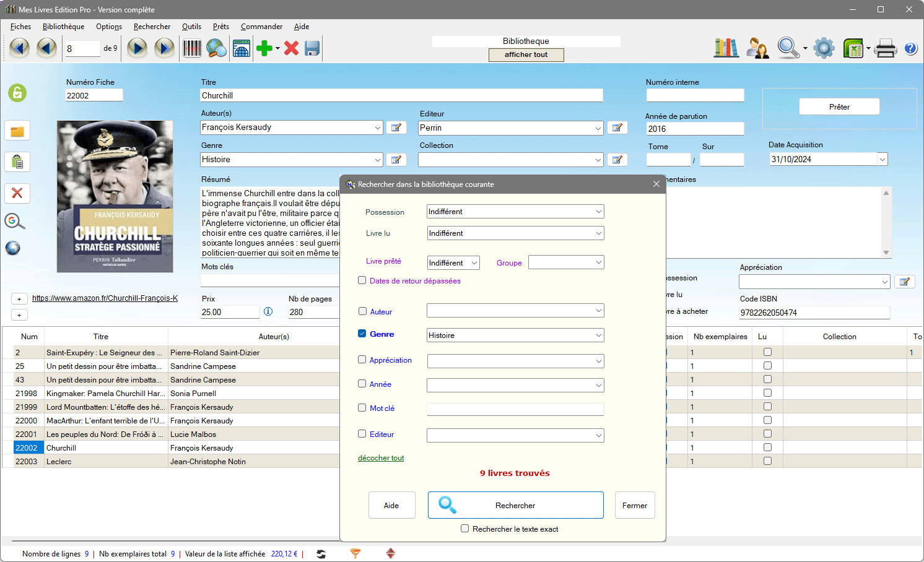Click the clipboard paste icon beside cover

[17, 162]
